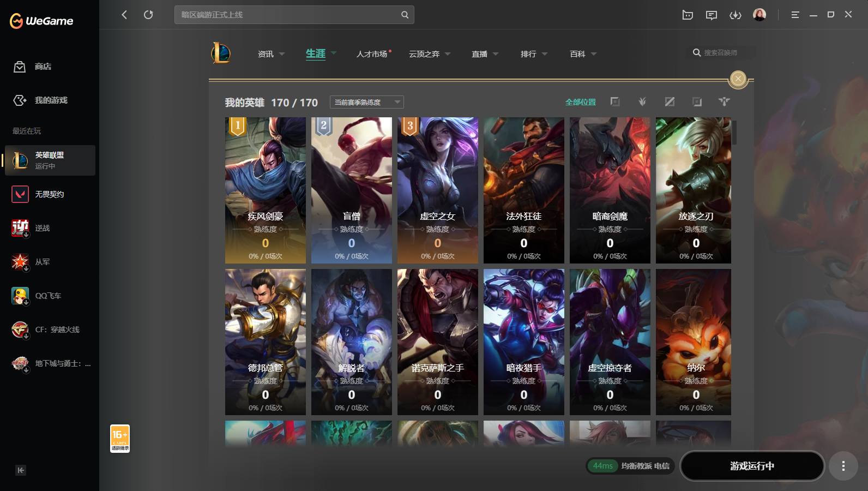Expand the 云顶之弈 menu arrow
The height and width of the screenshot is (491, 868).
[448, 54]
